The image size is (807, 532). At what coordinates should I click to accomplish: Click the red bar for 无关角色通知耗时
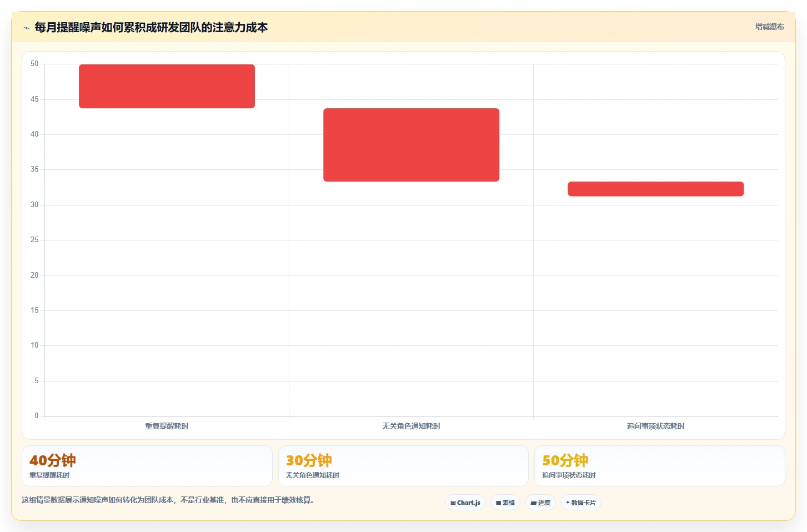click(x=411, y=145)
